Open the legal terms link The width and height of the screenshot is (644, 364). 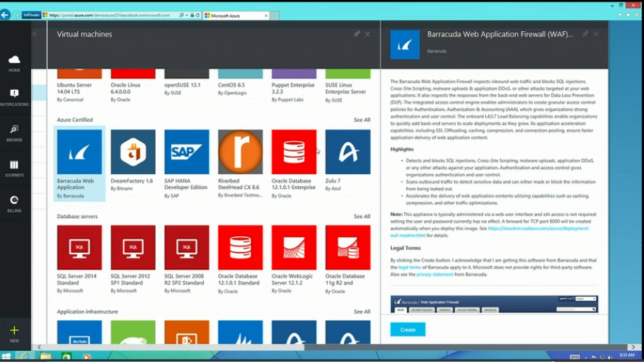(410, 268)
